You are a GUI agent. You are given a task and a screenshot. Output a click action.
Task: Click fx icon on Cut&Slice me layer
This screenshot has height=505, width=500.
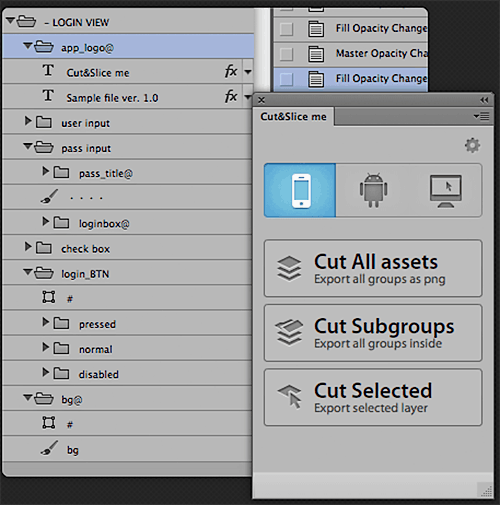(x=231, y=71)
